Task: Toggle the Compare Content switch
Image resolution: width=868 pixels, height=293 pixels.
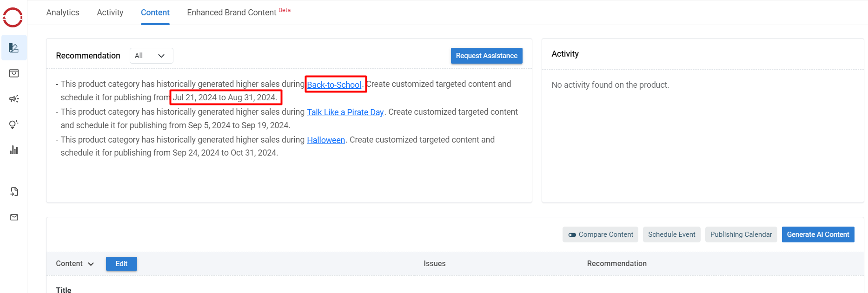Action: (600, 234)
